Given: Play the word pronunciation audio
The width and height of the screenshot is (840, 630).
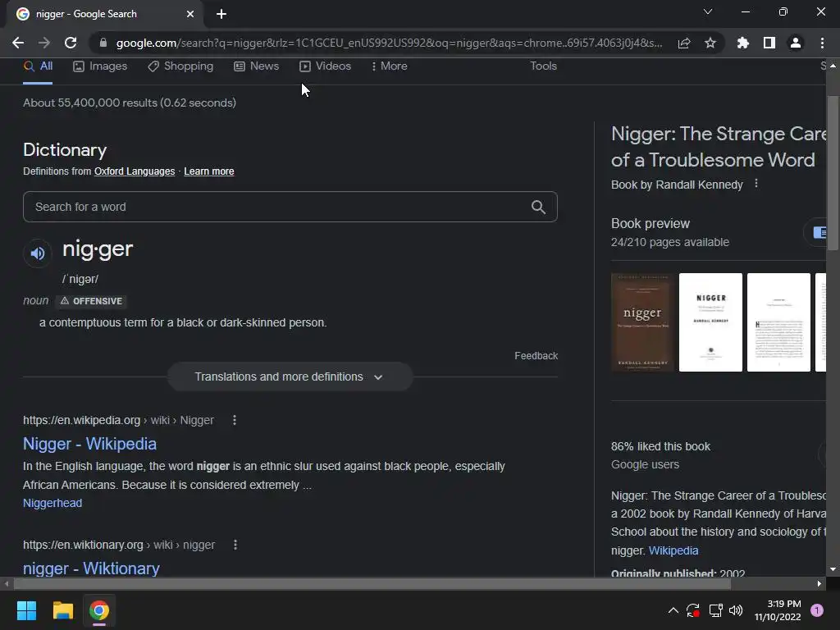Looking at the screenshot, I should [38, 253].
